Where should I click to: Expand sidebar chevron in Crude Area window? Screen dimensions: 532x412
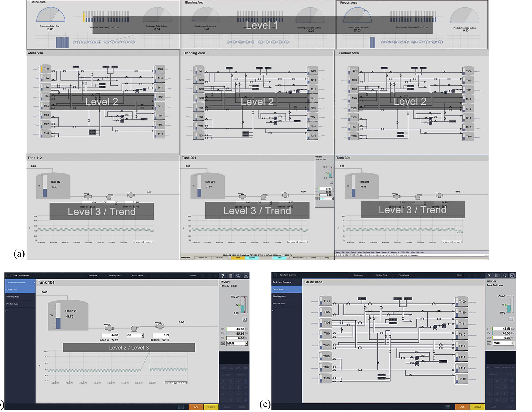click(x=273, y=310)
